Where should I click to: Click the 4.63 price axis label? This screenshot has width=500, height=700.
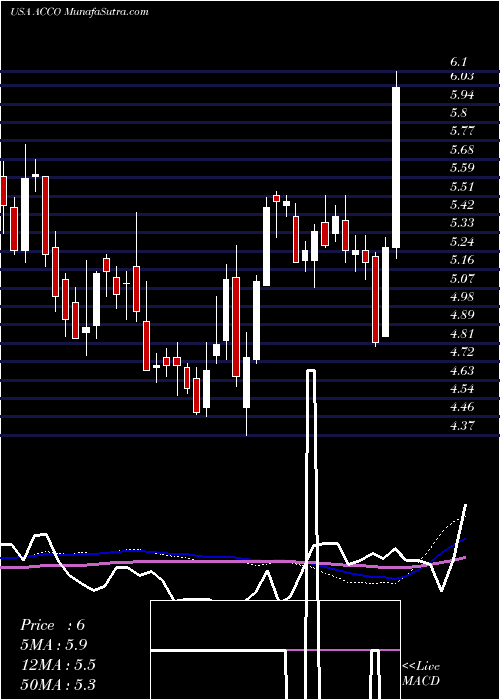[x=462, y=371]
